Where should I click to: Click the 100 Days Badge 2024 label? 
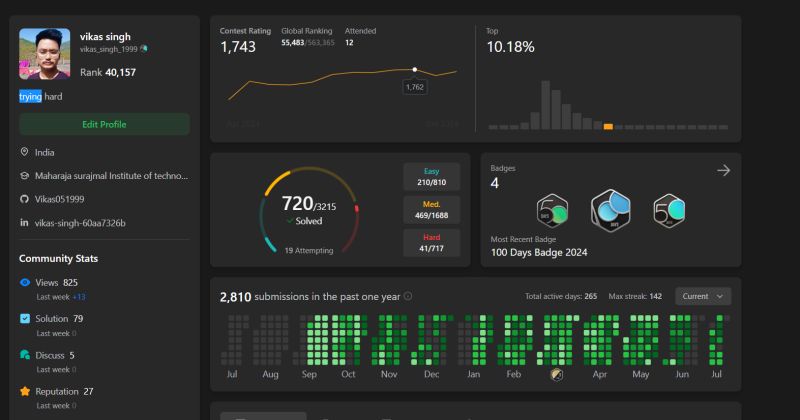tap(539, 252)
